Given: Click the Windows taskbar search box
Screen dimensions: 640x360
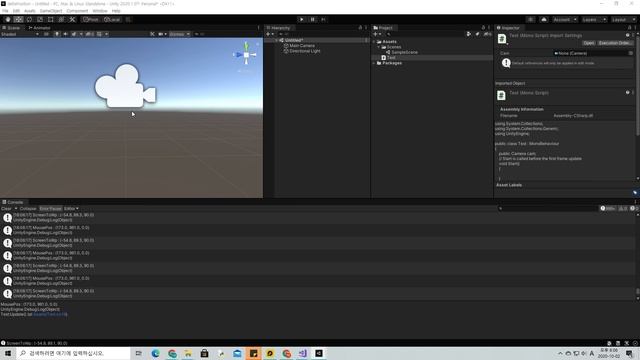Looking at the screenshot, I should pos(73,353).
